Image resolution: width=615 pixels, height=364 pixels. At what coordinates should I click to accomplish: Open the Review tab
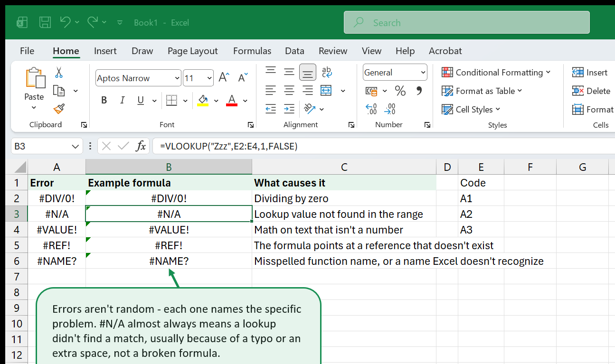coord(333,51)
